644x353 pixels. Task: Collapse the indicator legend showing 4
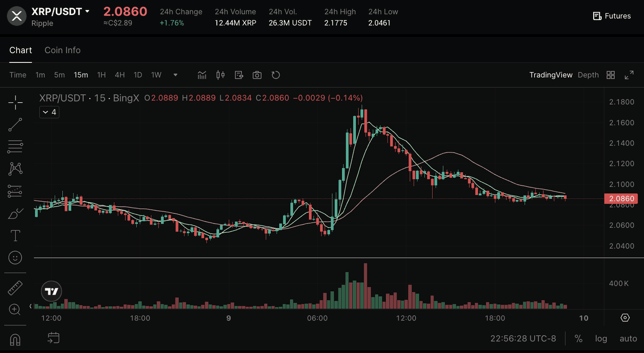click(x=49, y=112)
